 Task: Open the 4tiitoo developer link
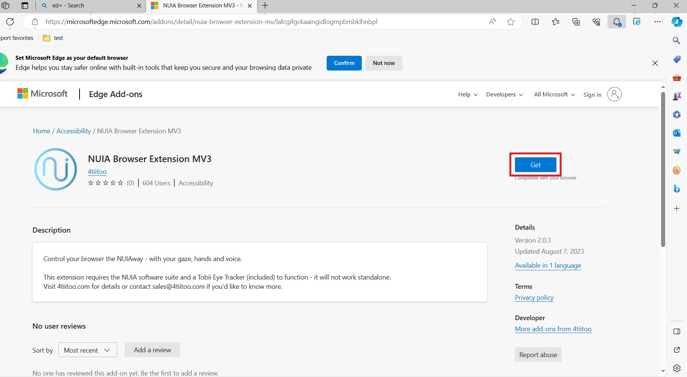coord(97,172)
